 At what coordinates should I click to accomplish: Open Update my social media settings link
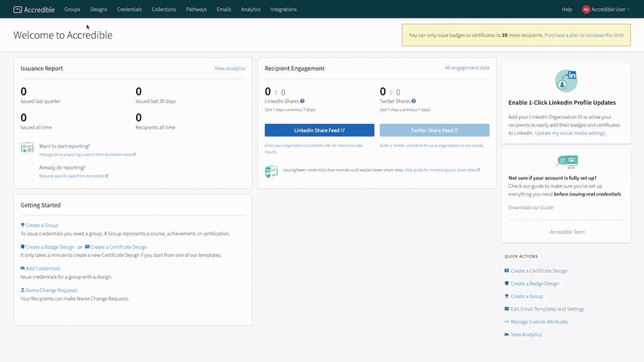tap(570, 134)
